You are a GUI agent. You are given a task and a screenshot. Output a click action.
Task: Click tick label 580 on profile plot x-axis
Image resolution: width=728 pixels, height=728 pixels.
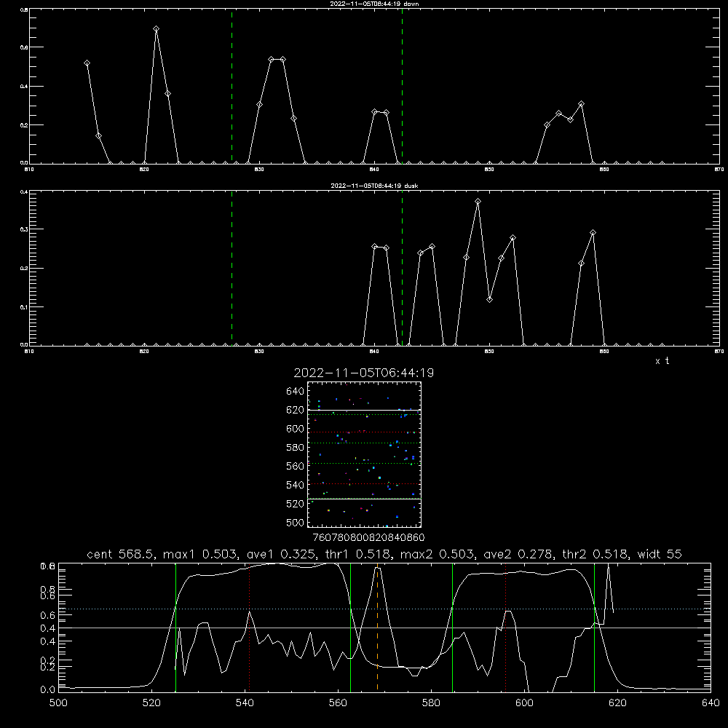(431, 703)
